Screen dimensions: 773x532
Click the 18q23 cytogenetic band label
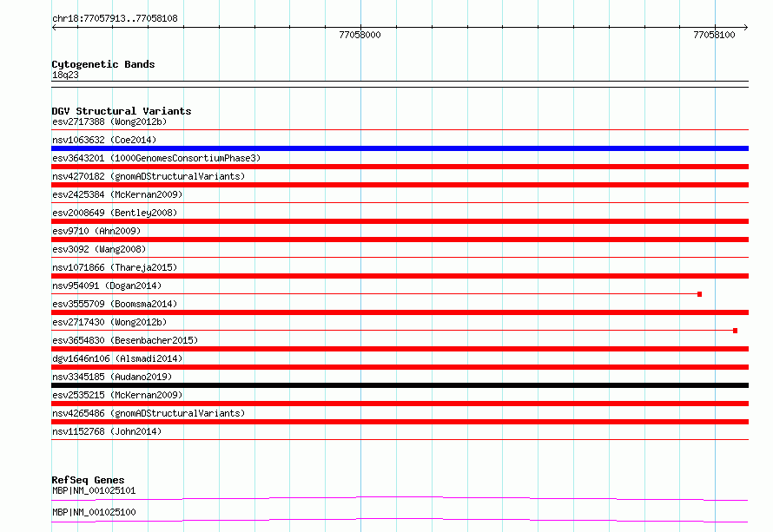tap(65, 75)
